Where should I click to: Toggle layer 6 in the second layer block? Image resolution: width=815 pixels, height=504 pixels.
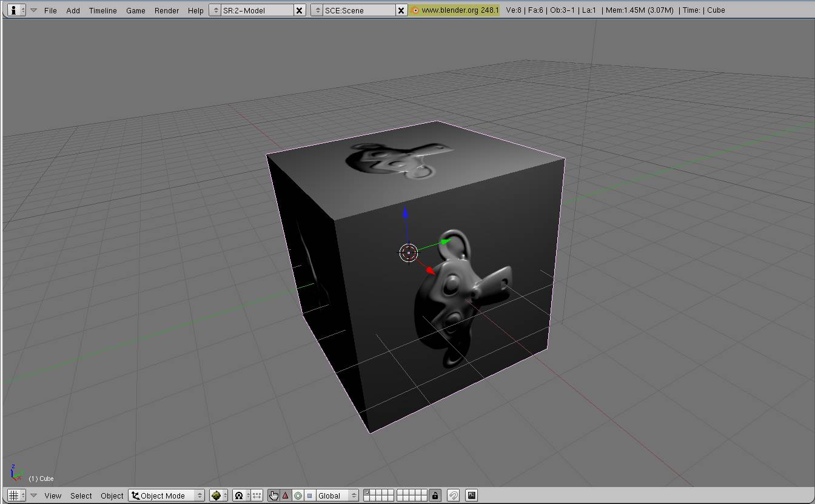[x=400, y=492]
